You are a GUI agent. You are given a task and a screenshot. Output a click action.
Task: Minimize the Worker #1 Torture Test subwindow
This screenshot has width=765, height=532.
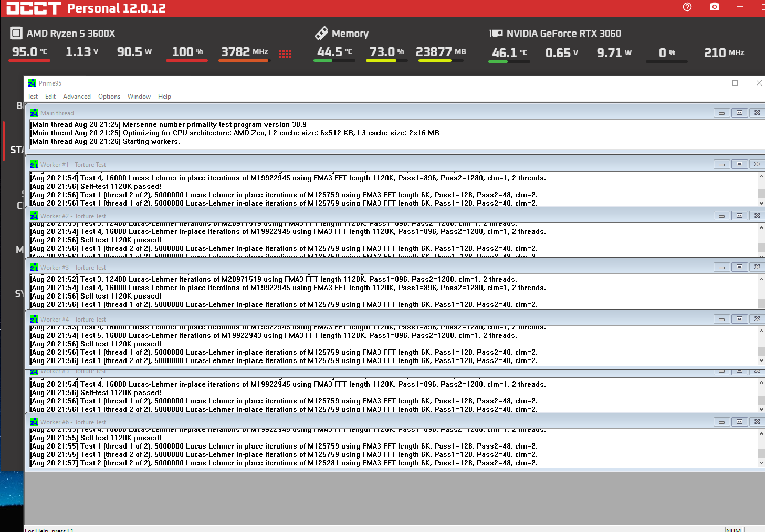pos(721,164)
